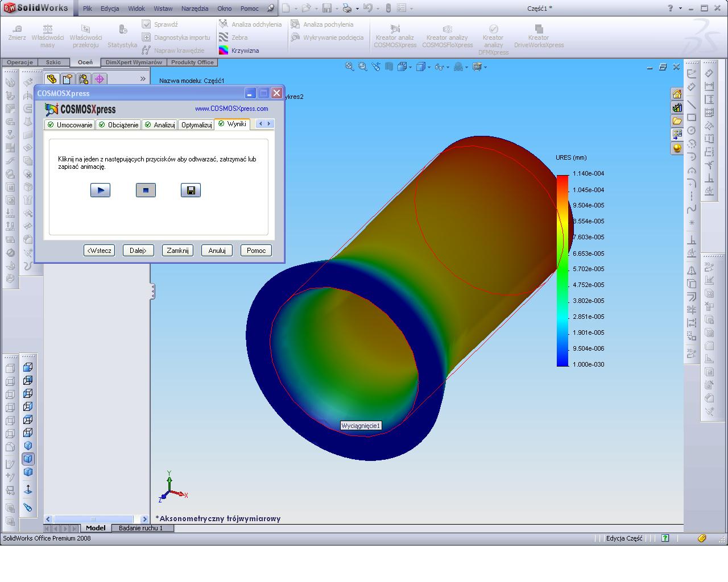728x582 pixels.
Task: Click the Anuluj button
Action: pos(217,251)
